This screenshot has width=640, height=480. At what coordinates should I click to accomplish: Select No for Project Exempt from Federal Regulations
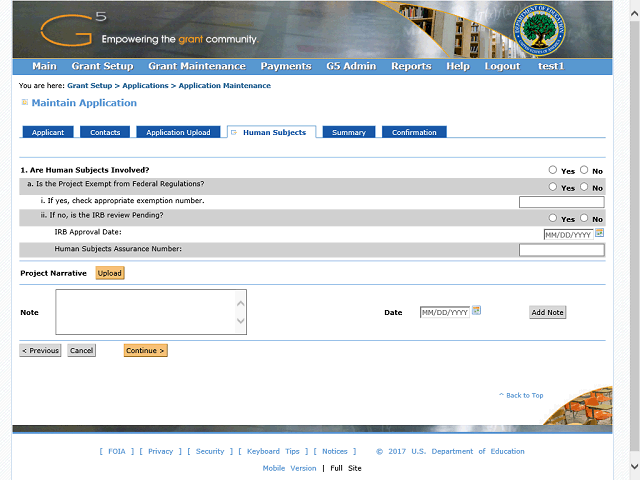584,187
